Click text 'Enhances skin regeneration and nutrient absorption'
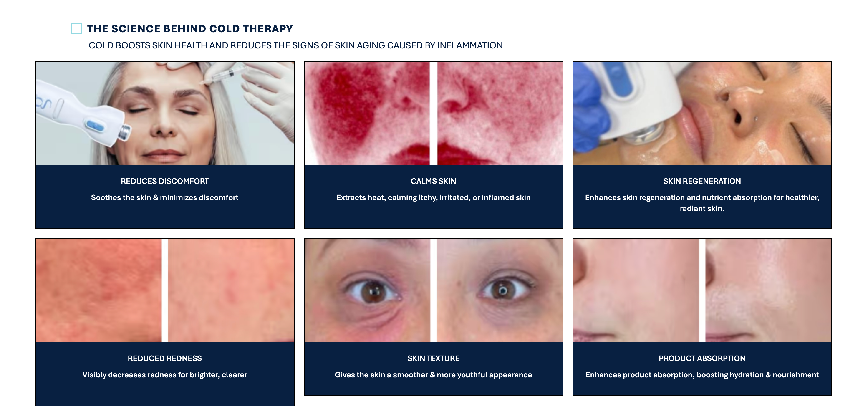 tap(702, 203)
